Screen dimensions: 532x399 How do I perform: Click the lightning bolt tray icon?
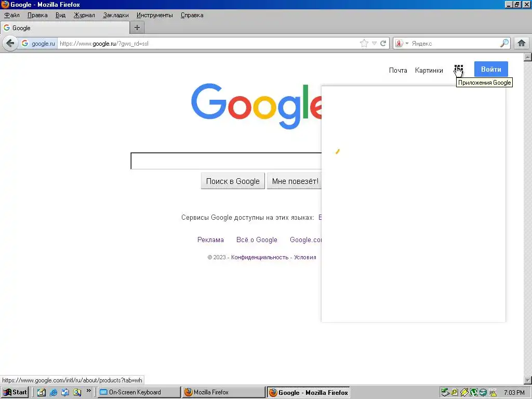[464, 393]
